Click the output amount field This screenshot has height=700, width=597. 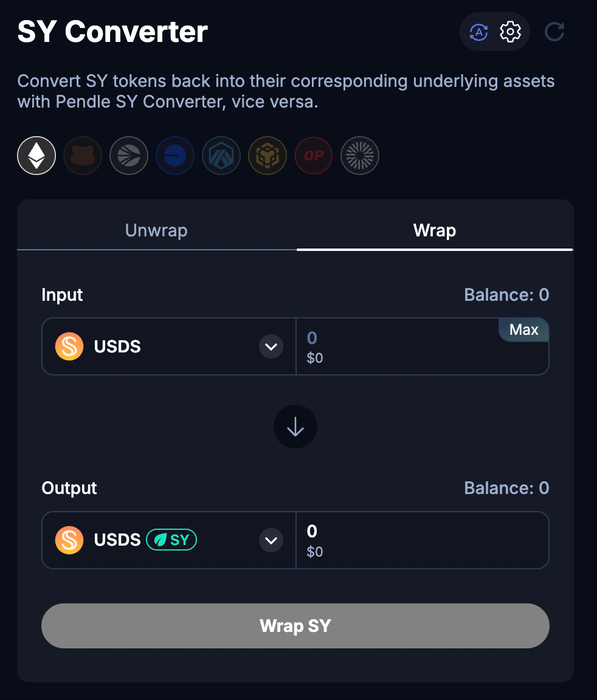(x=423, y=540)
